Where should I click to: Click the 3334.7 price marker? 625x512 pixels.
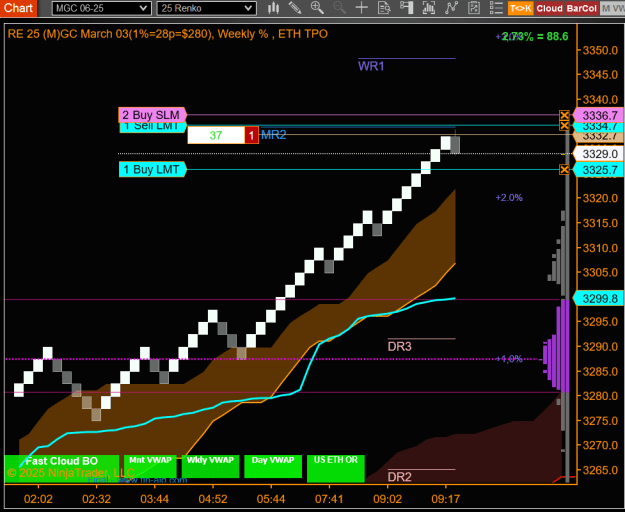598,127
